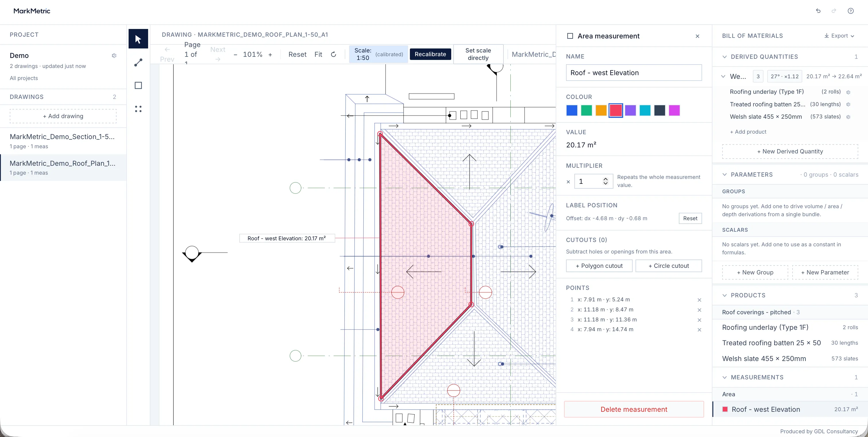Open Welsh slate product settings gear

(x=848, y=117)
